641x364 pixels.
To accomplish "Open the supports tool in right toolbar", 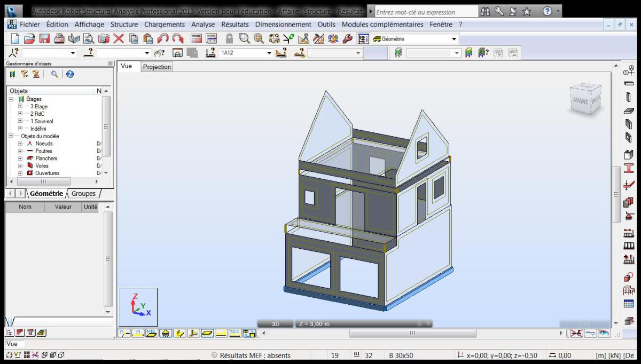I will click(629, 216).
